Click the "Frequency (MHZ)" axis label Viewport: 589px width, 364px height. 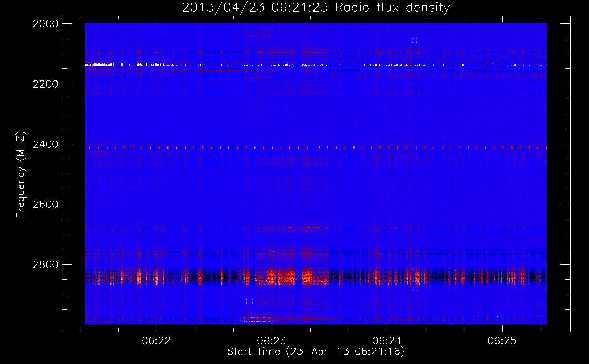pyautogui.click(x=21, y=175)
